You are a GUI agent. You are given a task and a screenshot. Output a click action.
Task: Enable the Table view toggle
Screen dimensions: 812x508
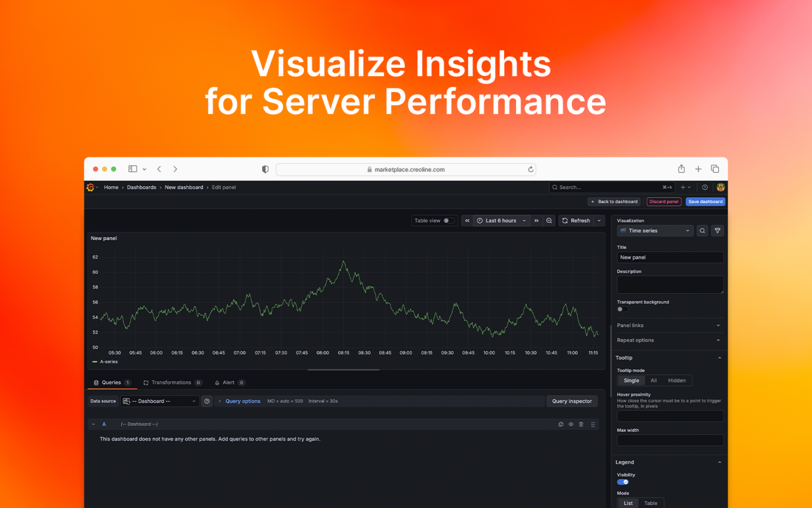[x=448, y=221]
